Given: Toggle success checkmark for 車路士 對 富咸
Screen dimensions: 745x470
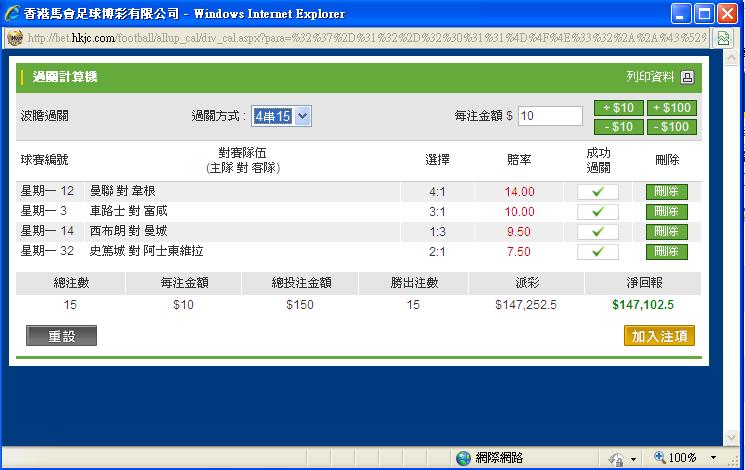Looking at the screenshot, I should pyautogui.click(x=598, y=212).
